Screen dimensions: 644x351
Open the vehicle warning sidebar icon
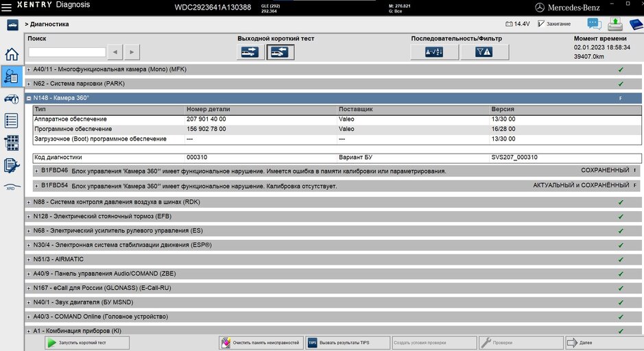(12, 99)
